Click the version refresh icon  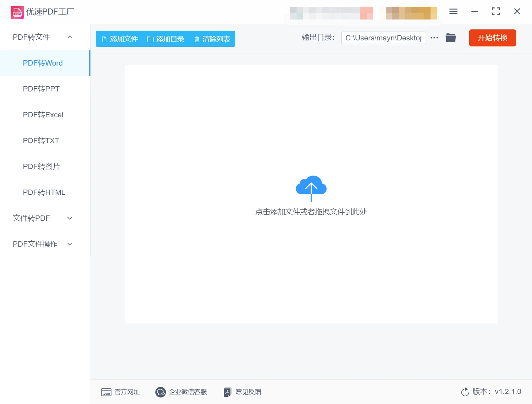pos(465,392)
